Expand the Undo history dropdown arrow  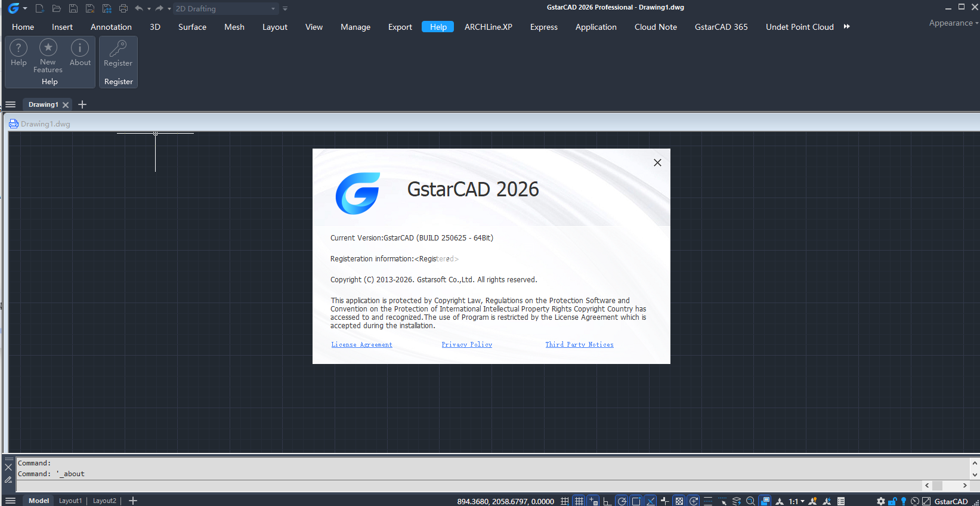[x=149, y=9]
